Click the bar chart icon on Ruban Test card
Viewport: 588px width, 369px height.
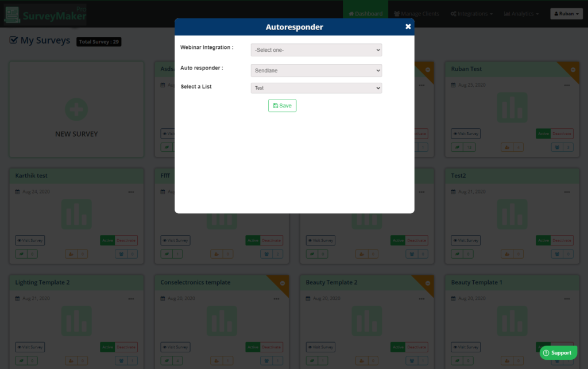pos(512,107)
